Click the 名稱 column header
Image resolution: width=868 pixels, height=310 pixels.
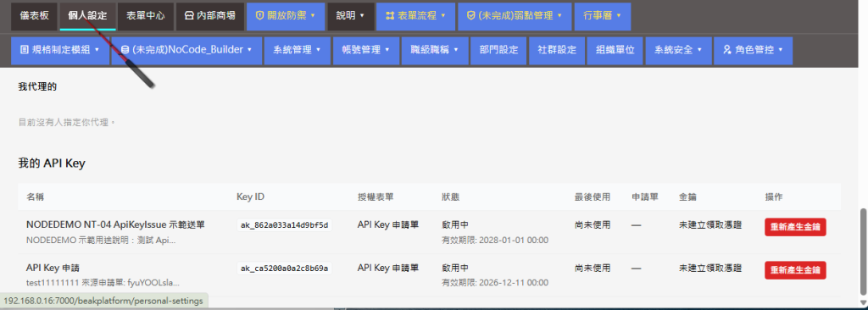pos(36,197)
